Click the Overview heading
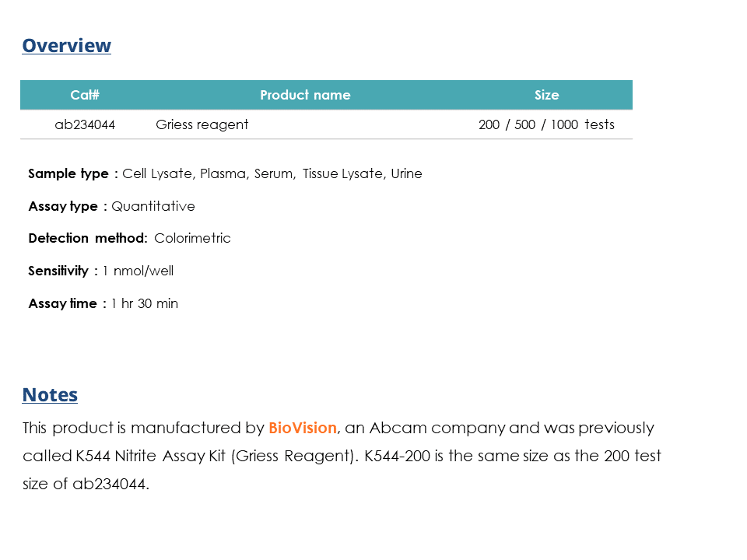The height and width of the screenshot is (560, 747). tap(66, 46)
